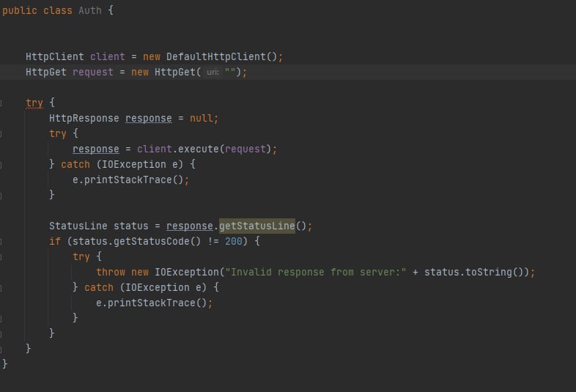Click 'try' inside the if block
The width and height of the screenshot is (576, 392).
coord(81,256)
